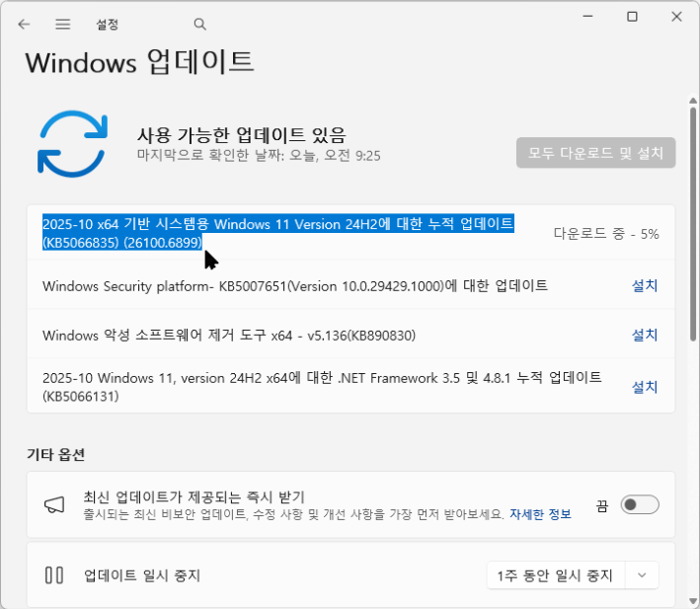
Task: Maximize the Settings window
Action: click(x=632, y=17)
